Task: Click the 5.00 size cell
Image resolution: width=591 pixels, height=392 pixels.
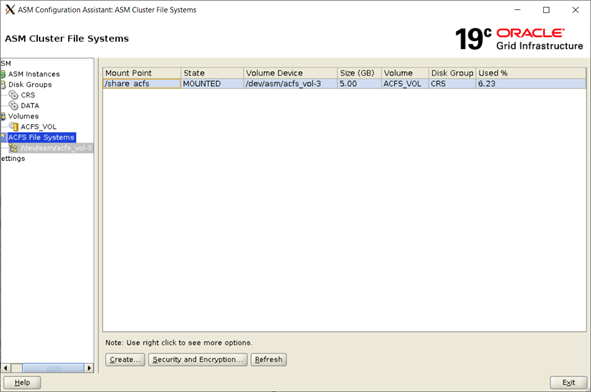Action: click(x=360, y=84)
